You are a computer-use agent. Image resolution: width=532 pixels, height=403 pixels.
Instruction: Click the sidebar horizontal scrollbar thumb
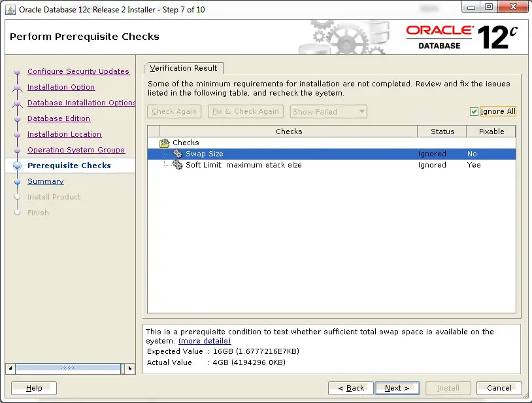click(68, 368)
